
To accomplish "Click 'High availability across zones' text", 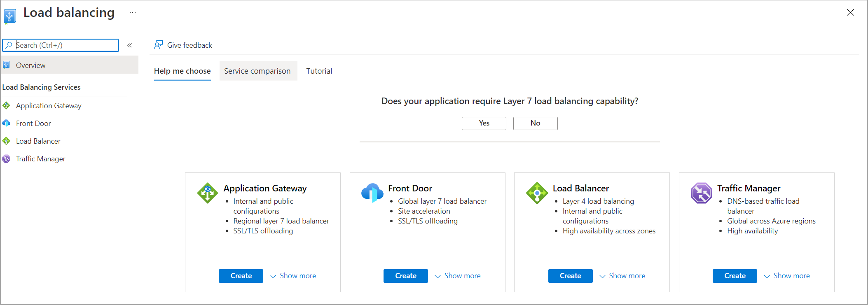I will point(609,231).
